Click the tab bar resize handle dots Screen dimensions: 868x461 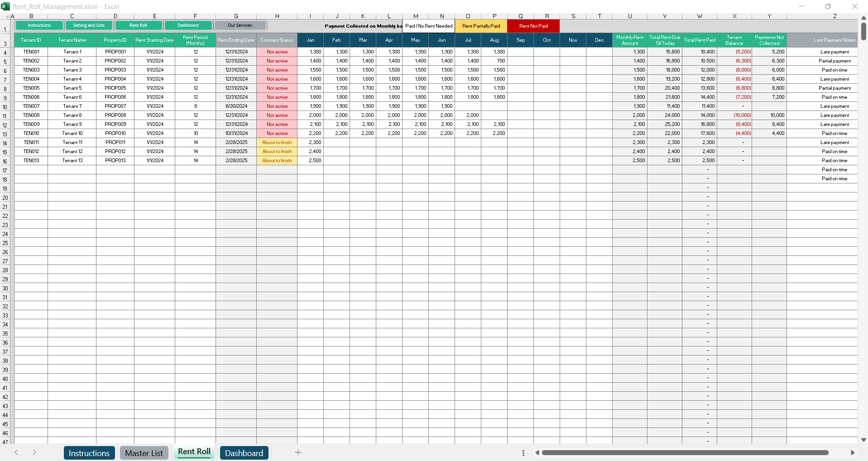point(523,453)
